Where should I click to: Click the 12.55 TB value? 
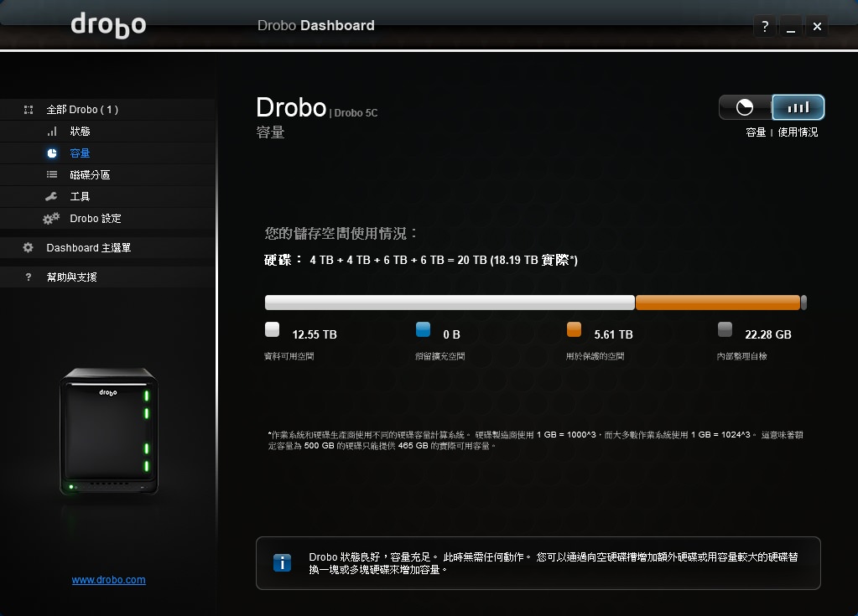315,334
